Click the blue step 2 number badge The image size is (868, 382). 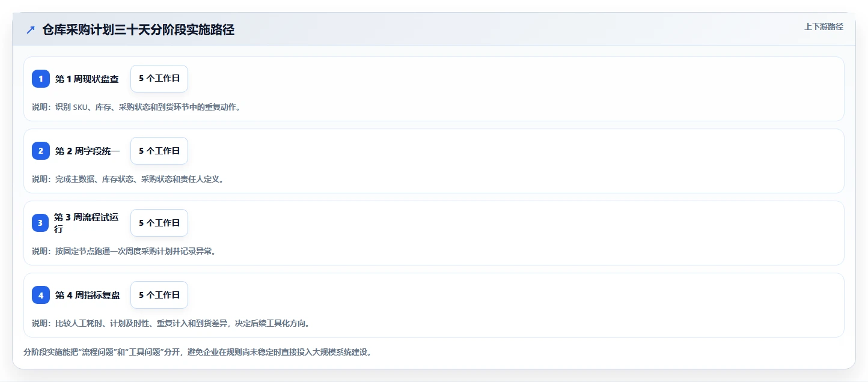point(41,151)
